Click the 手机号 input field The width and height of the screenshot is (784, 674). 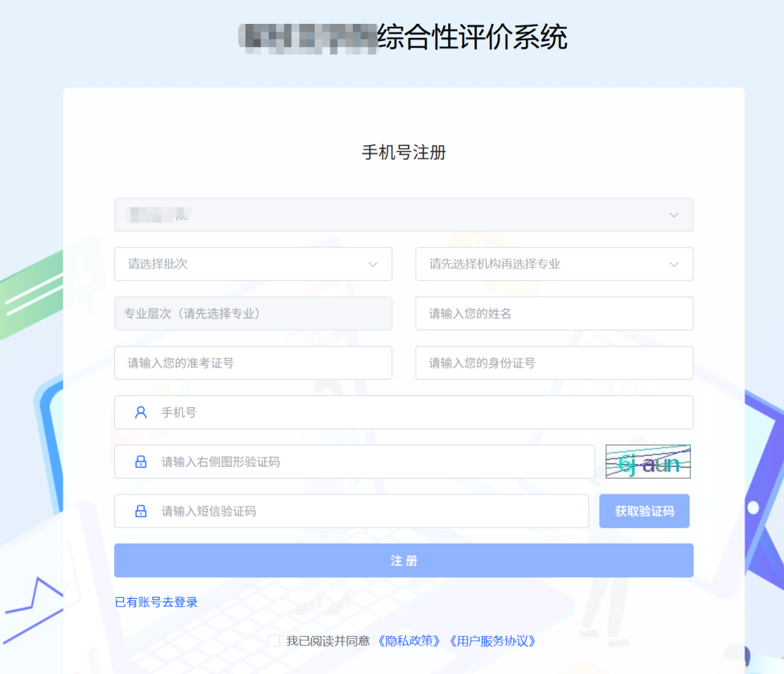point(418,412)
